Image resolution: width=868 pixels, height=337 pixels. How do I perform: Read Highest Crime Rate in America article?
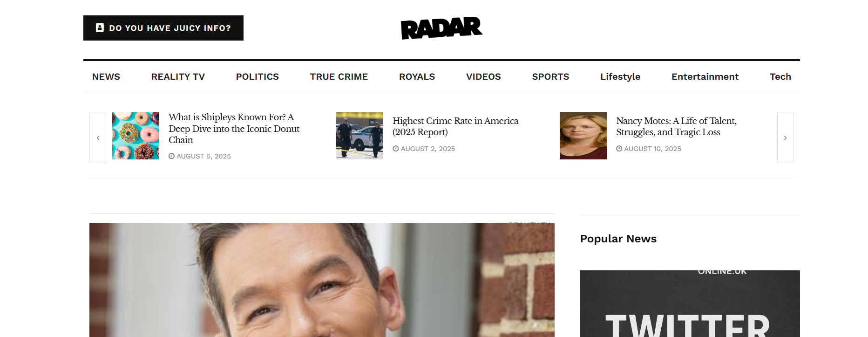(x=455, y=126)
